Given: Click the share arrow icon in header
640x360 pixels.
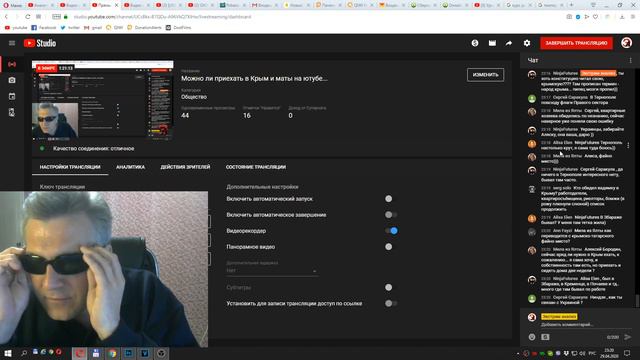Looking at the screenshot, I should pos(509,43).
